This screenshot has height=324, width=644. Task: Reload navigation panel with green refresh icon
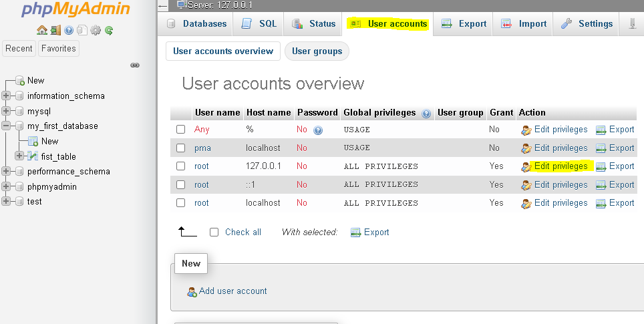(109, 30)
